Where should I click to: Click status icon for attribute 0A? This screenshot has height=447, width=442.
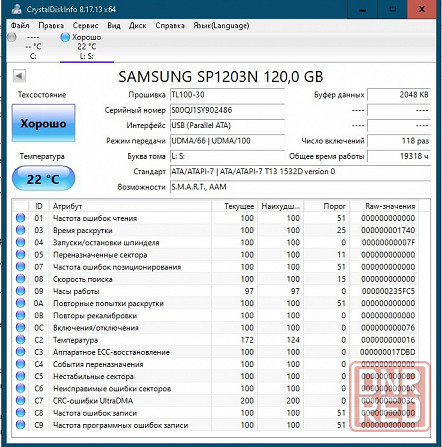tap(21, 303)
